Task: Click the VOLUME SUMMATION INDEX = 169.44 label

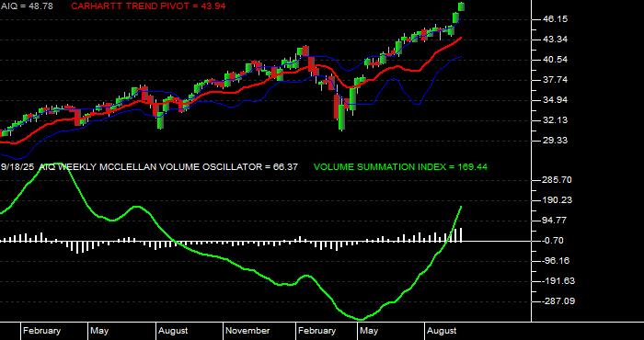Action: (400, 167)
